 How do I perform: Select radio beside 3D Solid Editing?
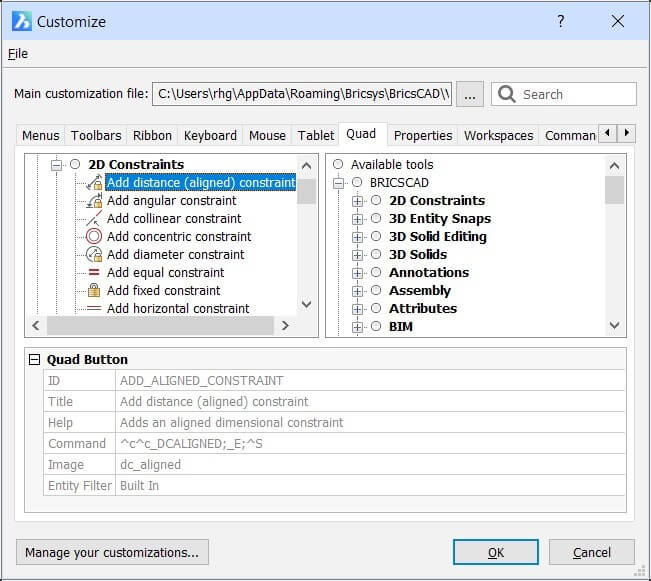[x=376, y=236]
